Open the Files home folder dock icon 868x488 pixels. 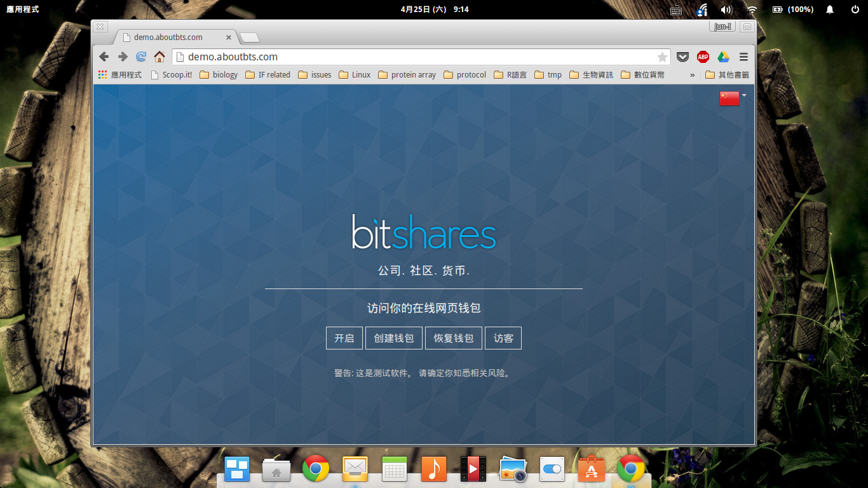click(x=276, y=469)
